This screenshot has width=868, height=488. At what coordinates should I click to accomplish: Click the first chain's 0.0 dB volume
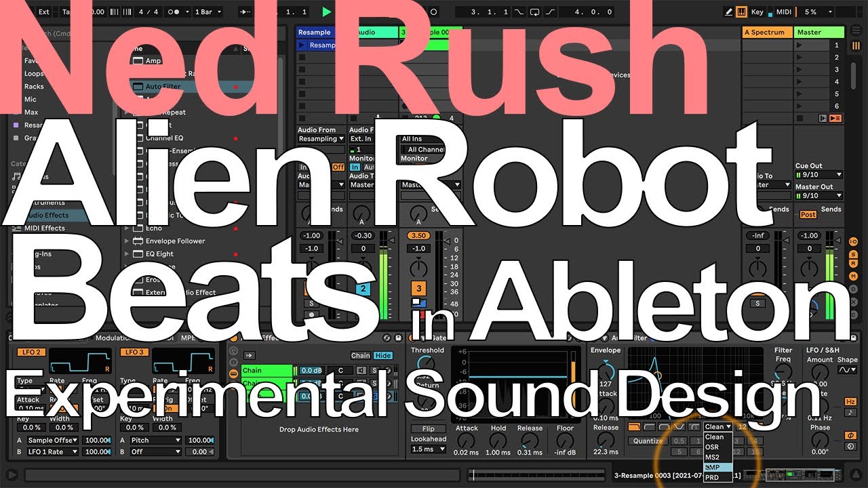click(311, 371)
